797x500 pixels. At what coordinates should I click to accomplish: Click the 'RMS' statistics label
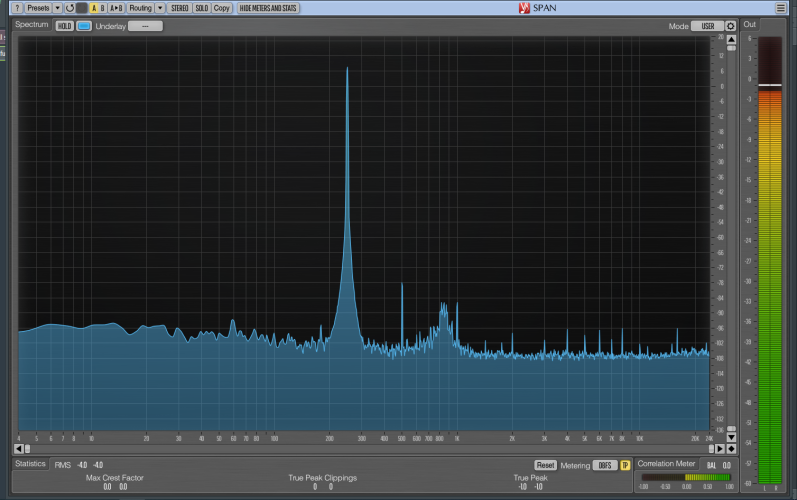click(x=63, y=465)
